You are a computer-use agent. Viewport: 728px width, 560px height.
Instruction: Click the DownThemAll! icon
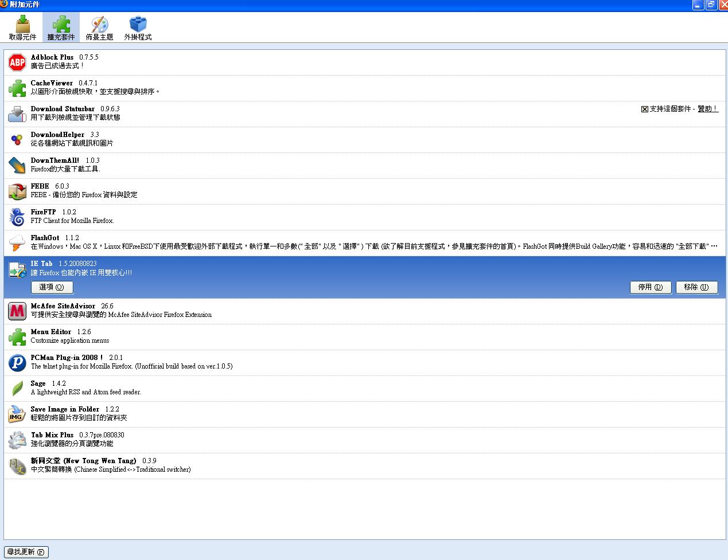[17, 166]
